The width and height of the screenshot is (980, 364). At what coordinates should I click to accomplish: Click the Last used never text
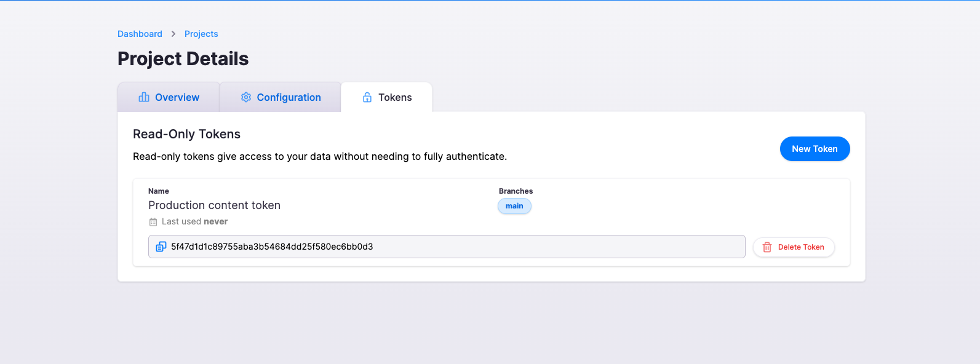point(194,221)
